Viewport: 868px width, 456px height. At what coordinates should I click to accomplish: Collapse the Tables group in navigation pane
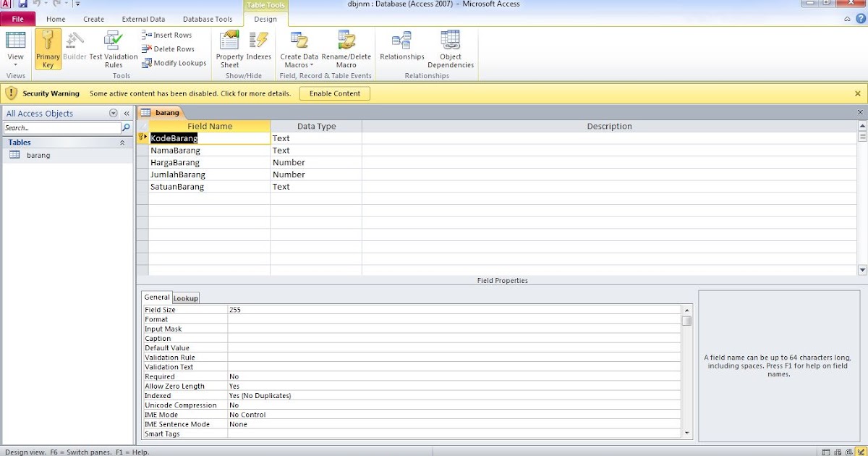[x=123, y=142]
